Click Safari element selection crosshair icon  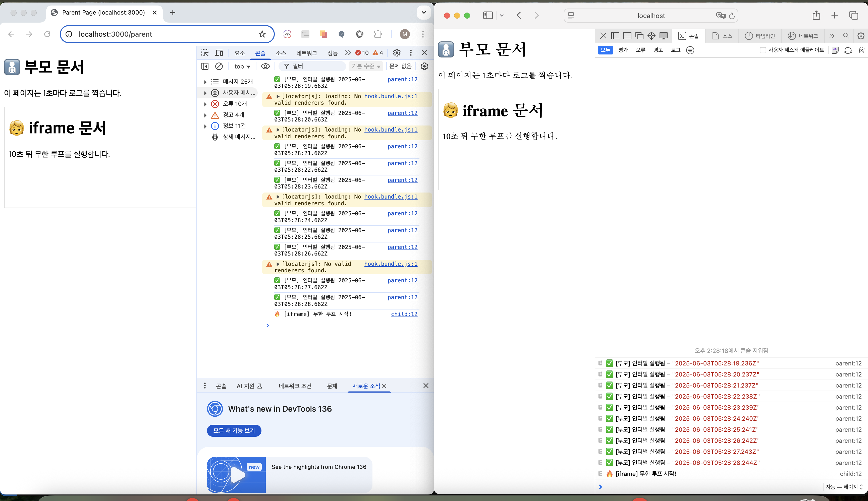click(x=652, y=36)
